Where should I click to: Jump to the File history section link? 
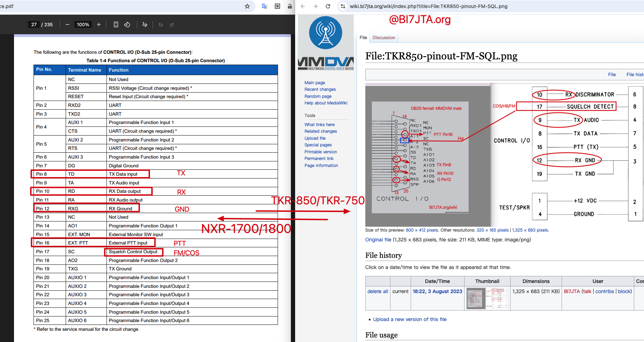635,74
